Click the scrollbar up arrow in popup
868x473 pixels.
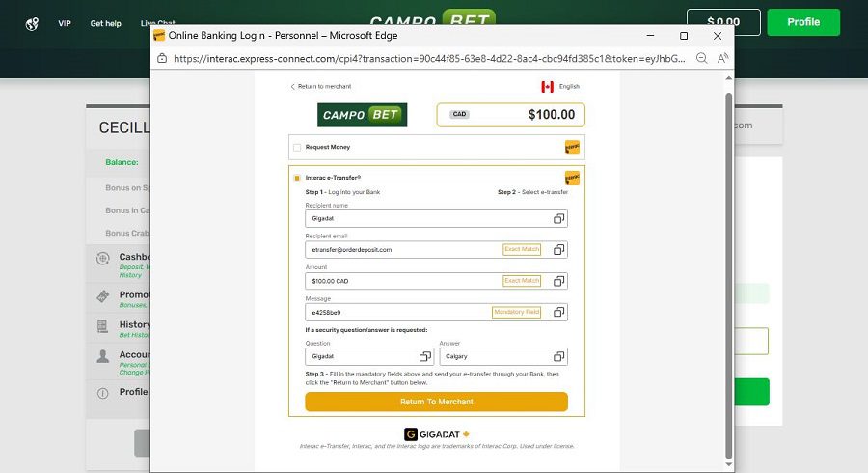click(728, 78)
